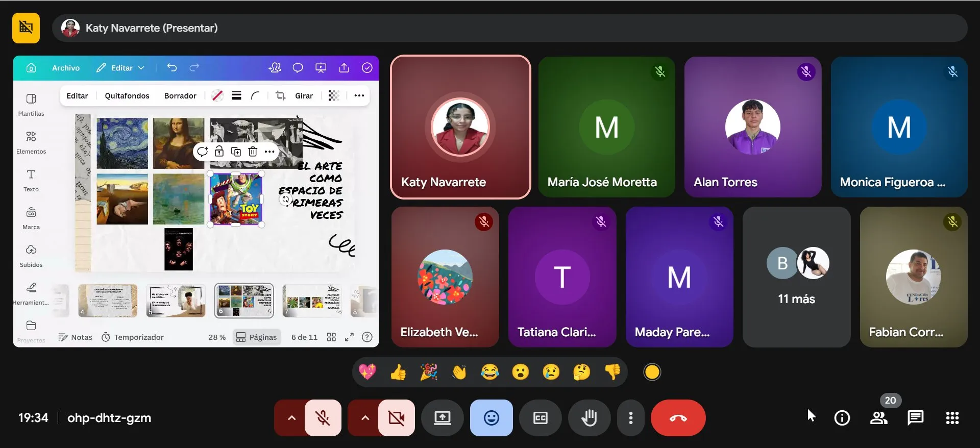Click the 11 más participants tile
The image size is (980, 448).
pos(796,277)
